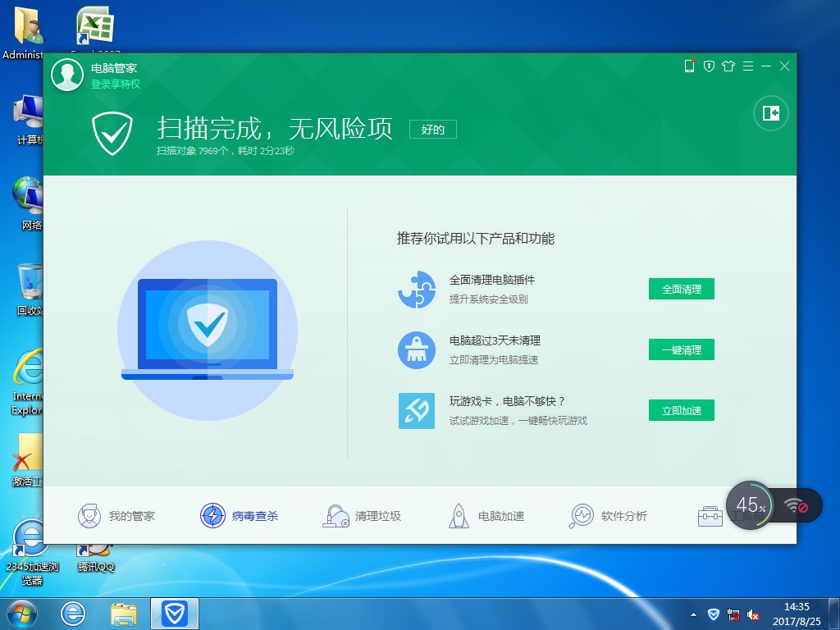Image resolution: width=840 pixels, height=630 pixels.
Task: Click the 全面清理 button
Action: pyautogui.click(x=682, y=290)
